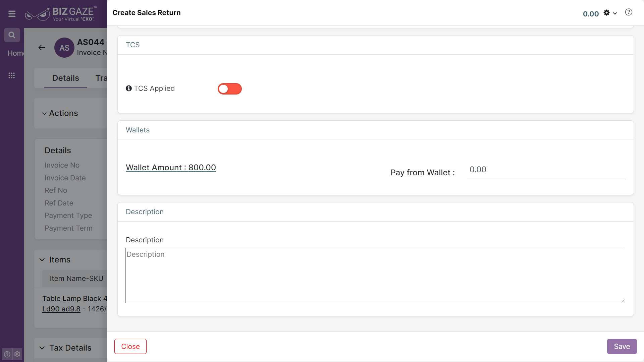Expand the gear dropdown arrow
This screenshot has height=362, width=644.
[615, 13]
